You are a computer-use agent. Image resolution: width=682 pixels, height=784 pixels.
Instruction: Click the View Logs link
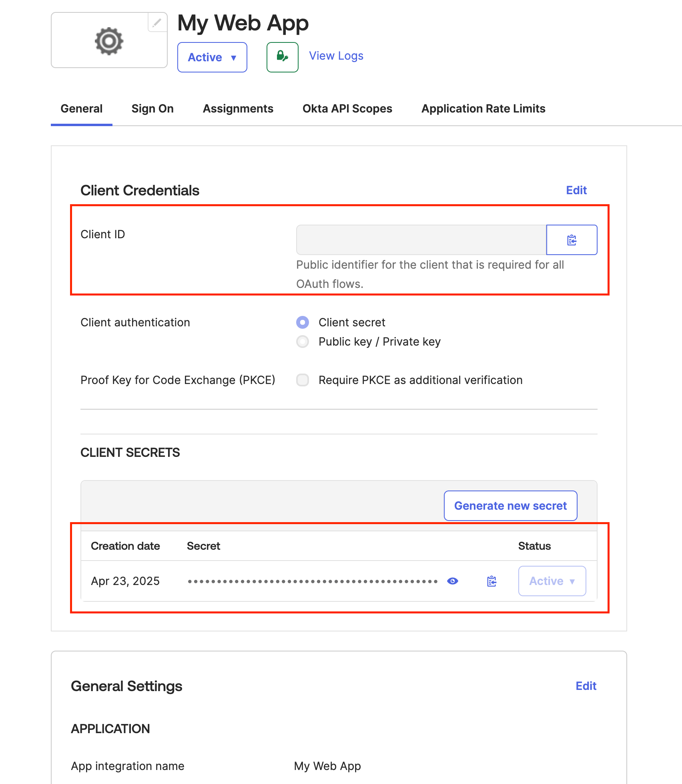[335, 55]
